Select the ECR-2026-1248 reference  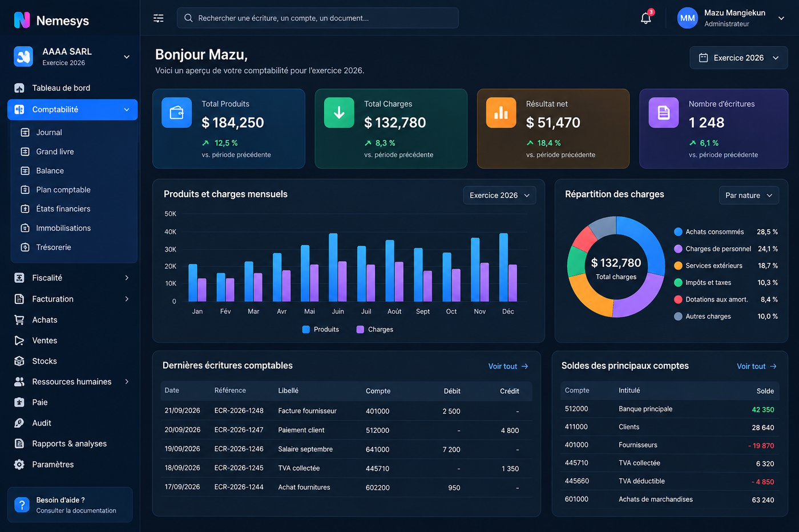(x=239, y=411)
